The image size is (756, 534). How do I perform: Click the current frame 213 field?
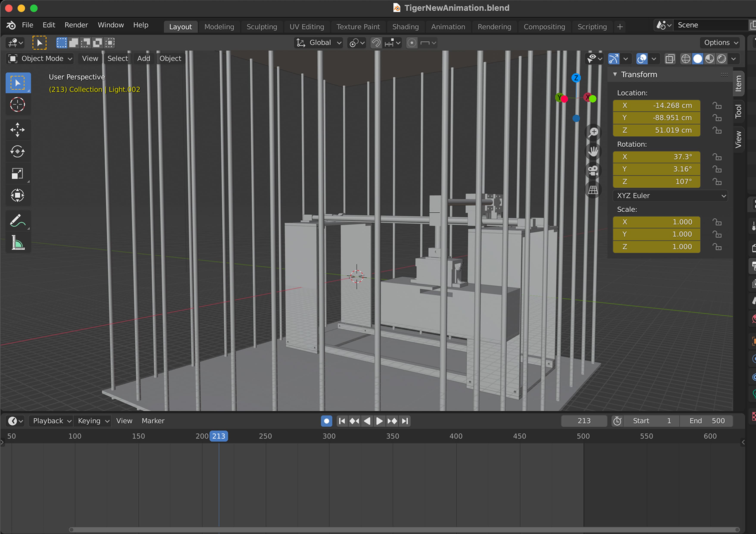(x=584, y=421)
